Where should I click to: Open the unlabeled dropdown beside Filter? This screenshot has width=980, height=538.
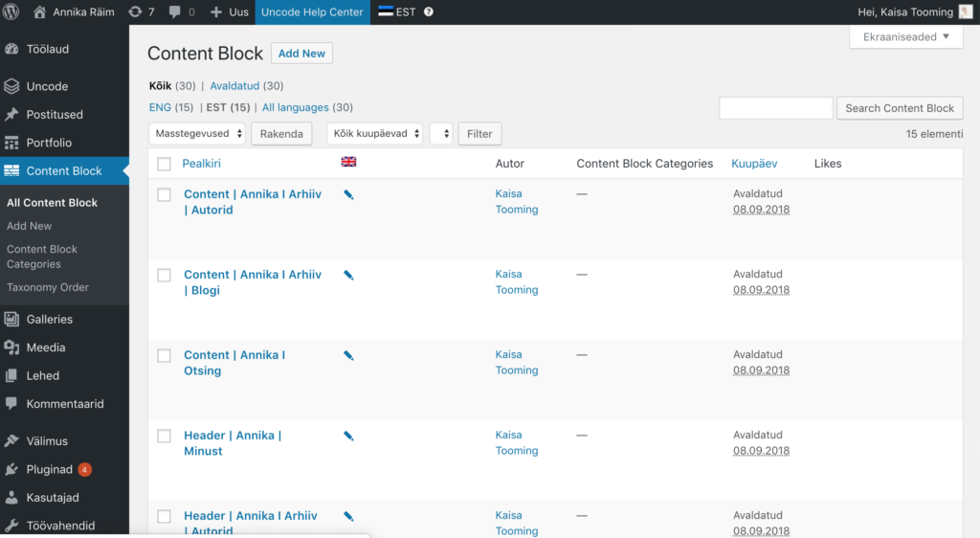tap(441, 133)
